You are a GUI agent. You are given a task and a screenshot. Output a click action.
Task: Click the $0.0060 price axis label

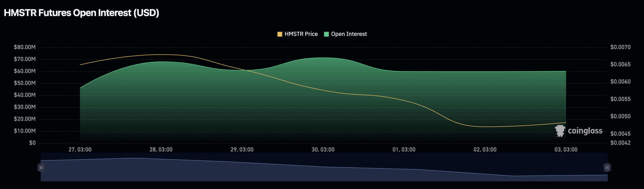tap(621, 82)
